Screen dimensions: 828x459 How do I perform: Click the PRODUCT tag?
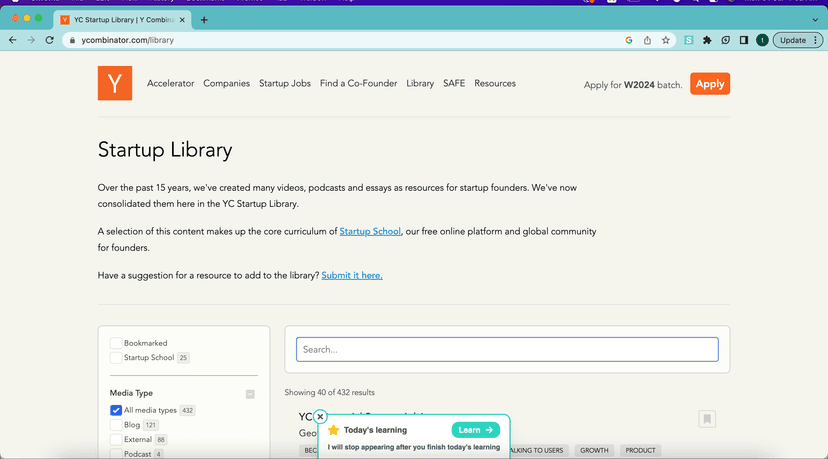[x=640, y=451]
